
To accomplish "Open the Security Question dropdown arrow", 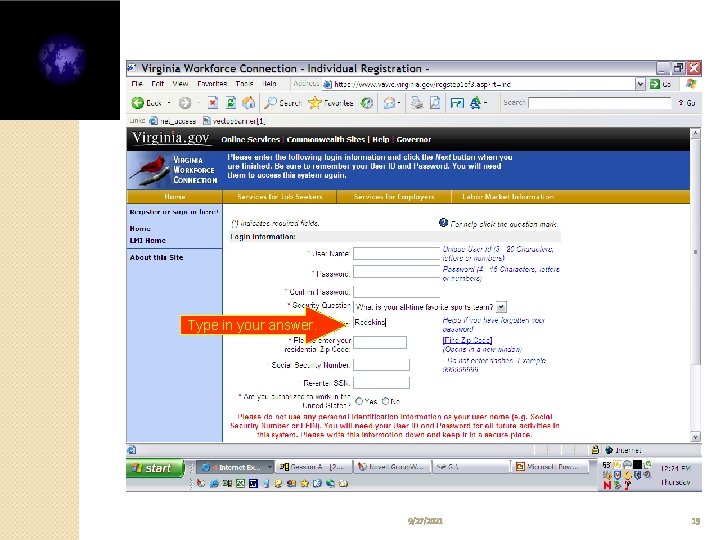I will tap(501, 307).
